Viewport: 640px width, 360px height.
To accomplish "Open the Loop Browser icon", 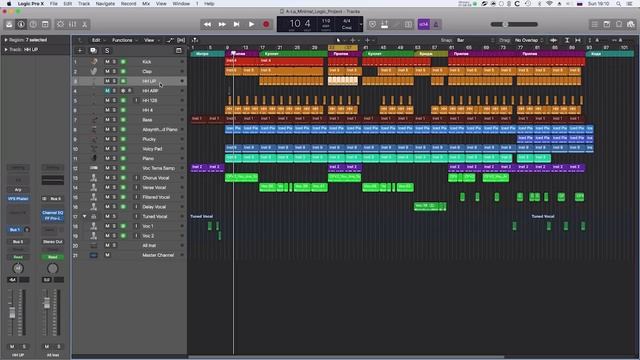I will pyautogui.click(x=619, y=24).
